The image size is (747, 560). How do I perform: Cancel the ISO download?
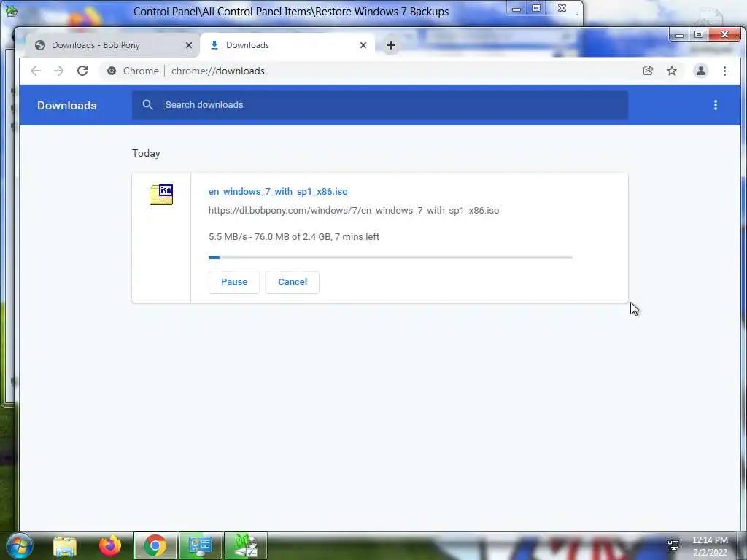click(x=293, y=282)
